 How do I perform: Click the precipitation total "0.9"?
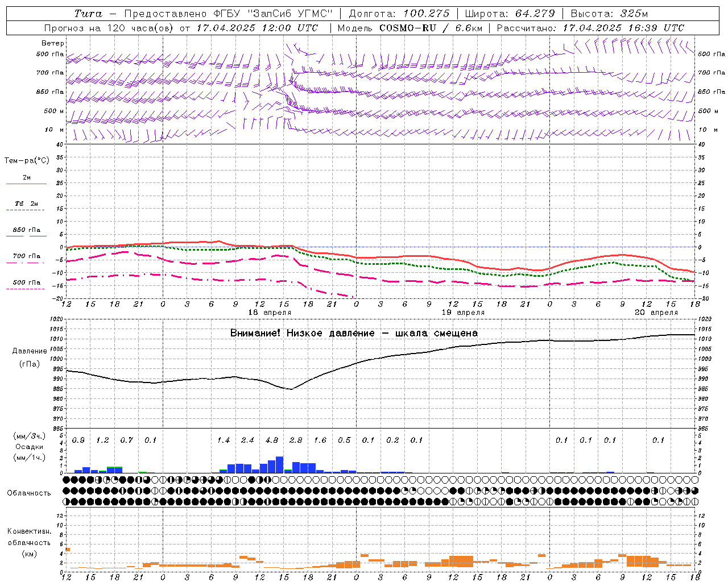tap(78, 440)
